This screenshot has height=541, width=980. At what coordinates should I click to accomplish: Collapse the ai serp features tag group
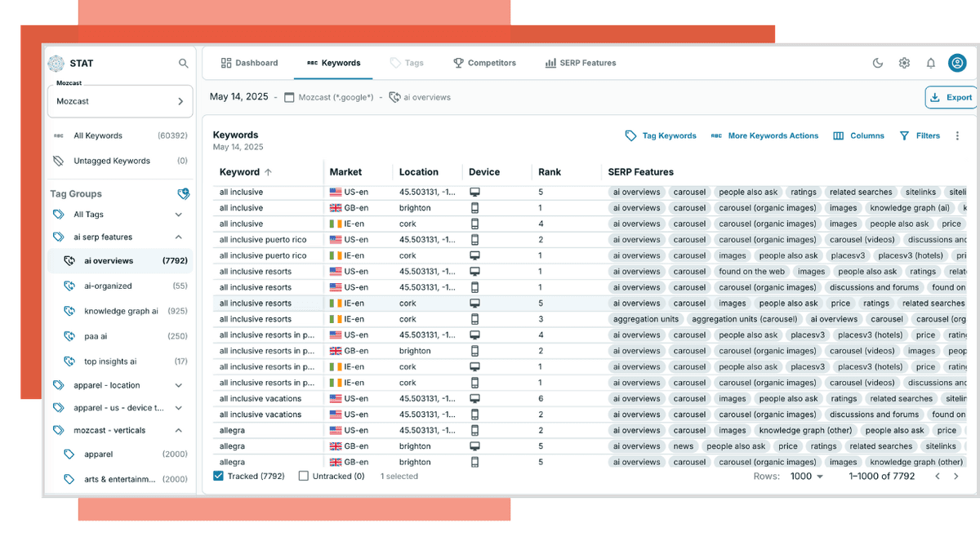179,237
